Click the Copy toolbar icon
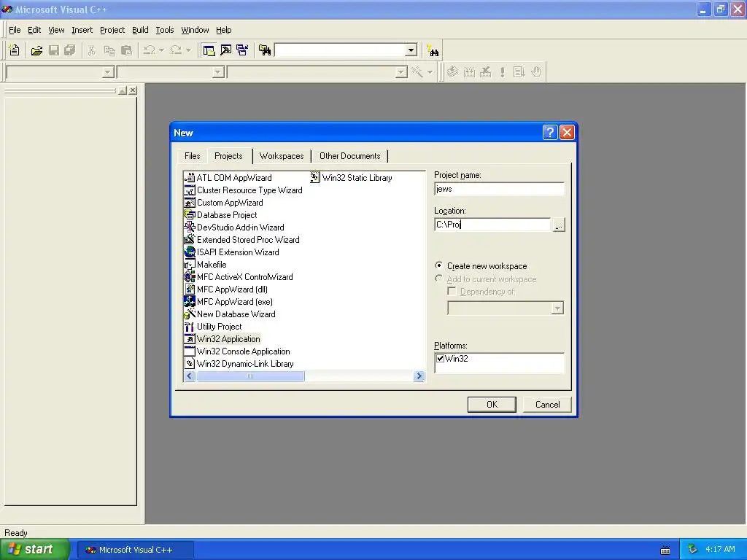This screenshot has width=747, height=560. pos(109,50)
